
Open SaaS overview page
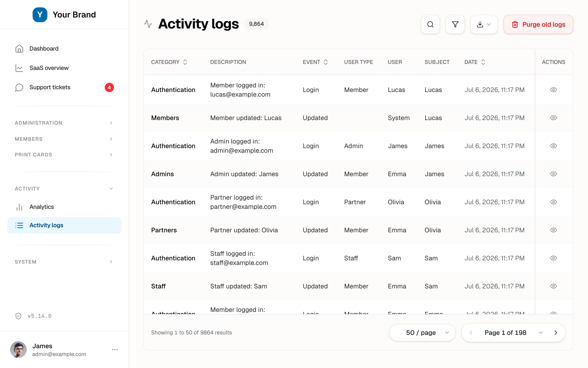64,68
